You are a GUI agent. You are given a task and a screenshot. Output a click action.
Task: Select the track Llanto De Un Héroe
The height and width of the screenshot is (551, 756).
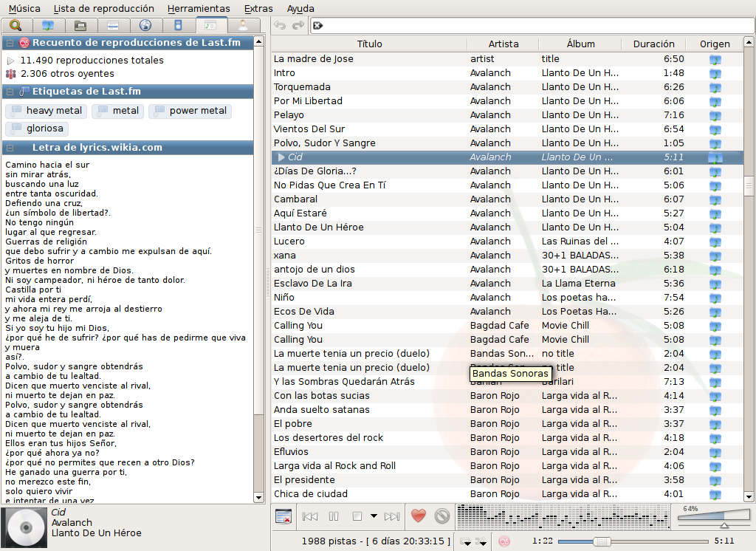tap(507, 227)
